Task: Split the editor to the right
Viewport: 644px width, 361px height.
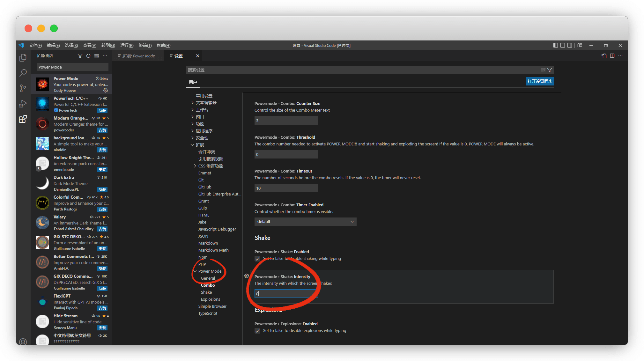Action: click(x=612, y=56)
